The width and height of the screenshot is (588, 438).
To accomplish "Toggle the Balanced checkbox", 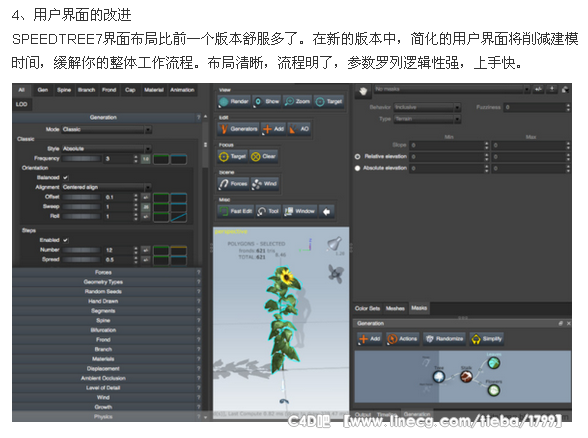I will (x=66, y=177).
